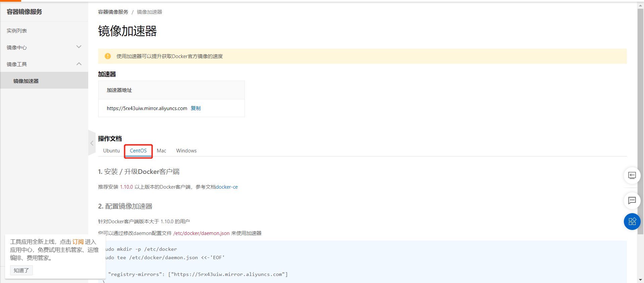
Task: Switch to the Ubuntu tab
Action: click(111, 151)
